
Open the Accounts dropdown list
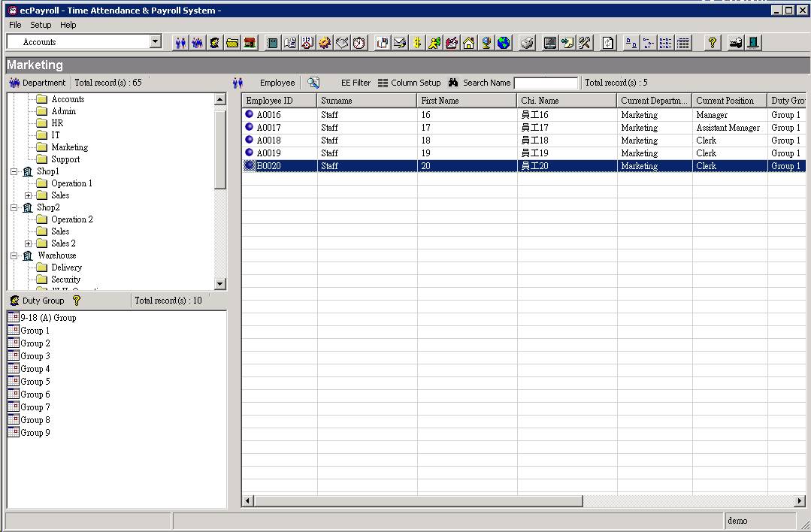(155, 42)
